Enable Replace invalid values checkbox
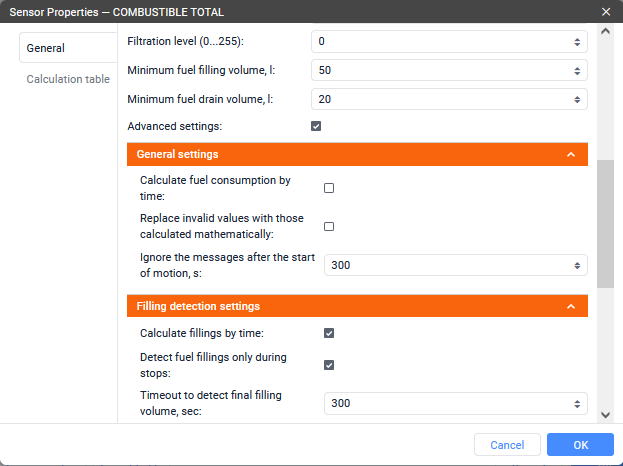Image resolution: width=623 pixels, height=466 pixels. coord(329,226)
